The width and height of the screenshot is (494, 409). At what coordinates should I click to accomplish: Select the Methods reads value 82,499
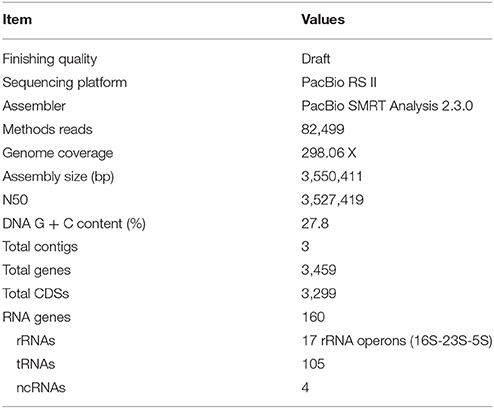[x=323, y=130]
